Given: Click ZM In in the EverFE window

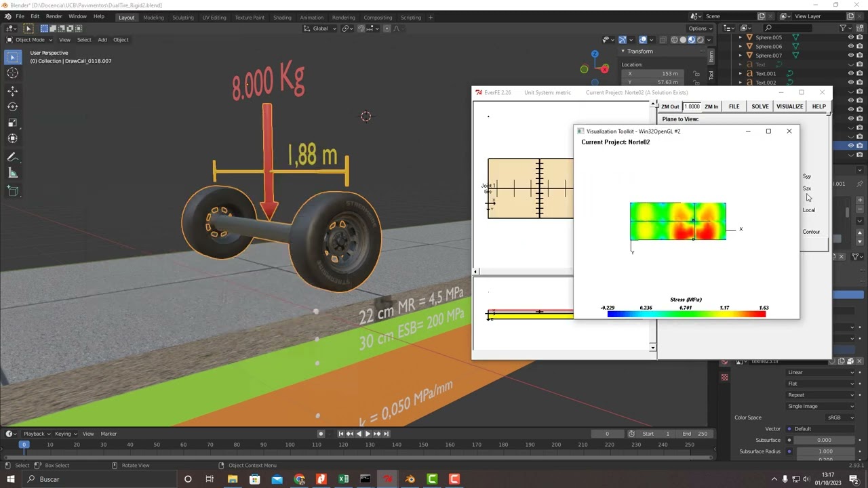Looking at the screenshot, I should pos(711,106).
